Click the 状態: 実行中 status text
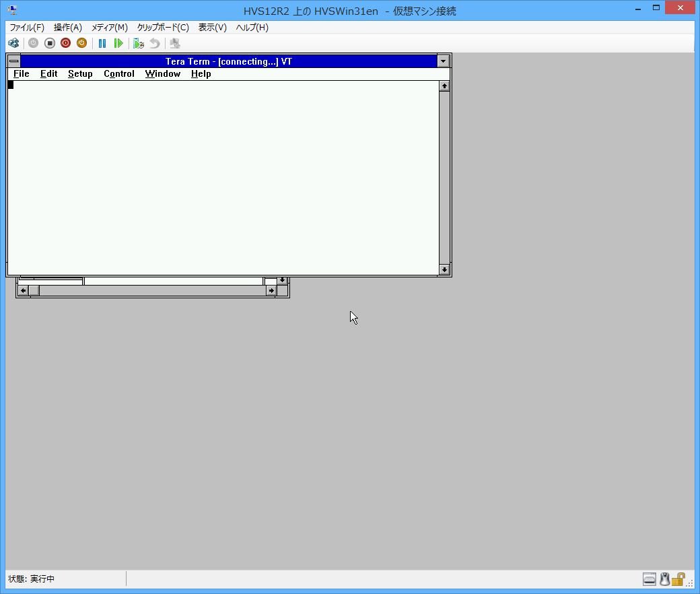 tap(31, 579)
